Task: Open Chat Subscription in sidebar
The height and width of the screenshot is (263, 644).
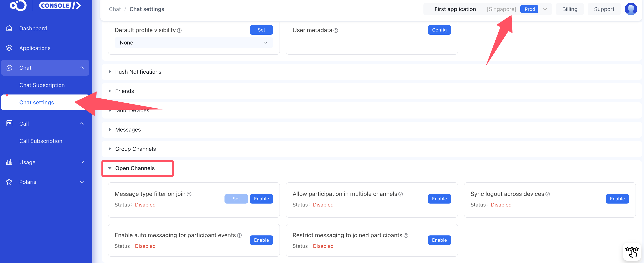Action: [x=42, y=85]
